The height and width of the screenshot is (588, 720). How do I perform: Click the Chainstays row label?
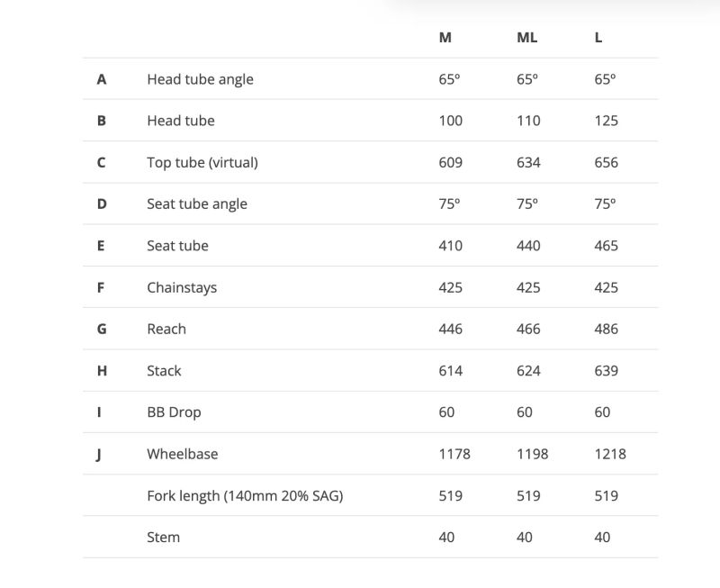pos(182,287)
